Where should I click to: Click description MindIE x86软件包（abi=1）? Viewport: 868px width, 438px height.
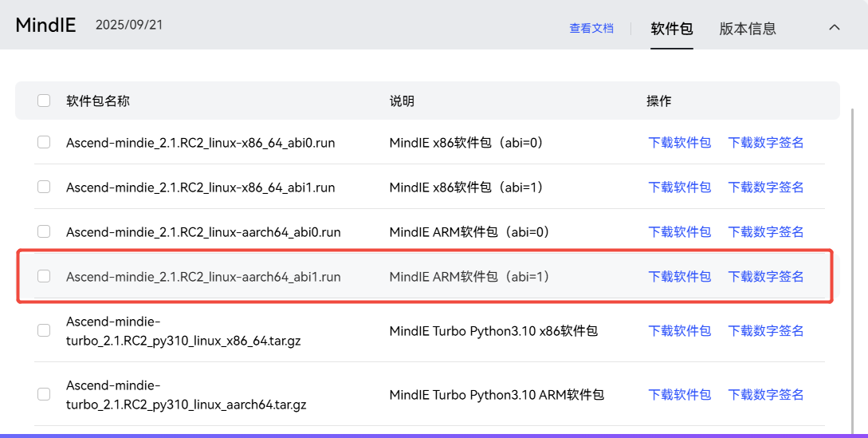[466, 187]
